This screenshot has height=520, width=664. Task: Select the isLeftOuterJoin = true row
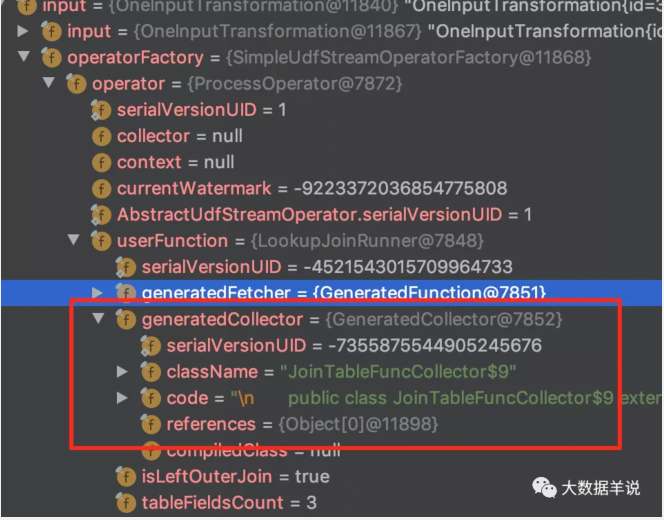(x=235, y=477)
